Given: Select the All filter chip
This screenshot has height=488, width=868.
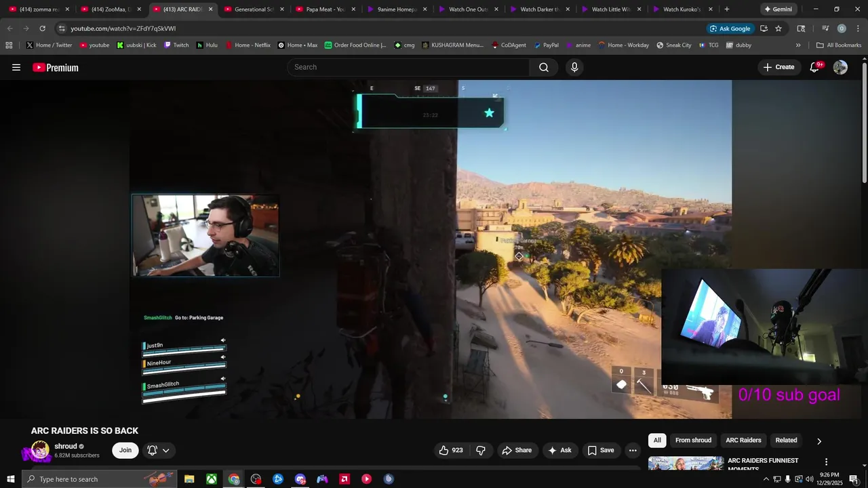Looking at the screenshot, I should pos(657,441).
